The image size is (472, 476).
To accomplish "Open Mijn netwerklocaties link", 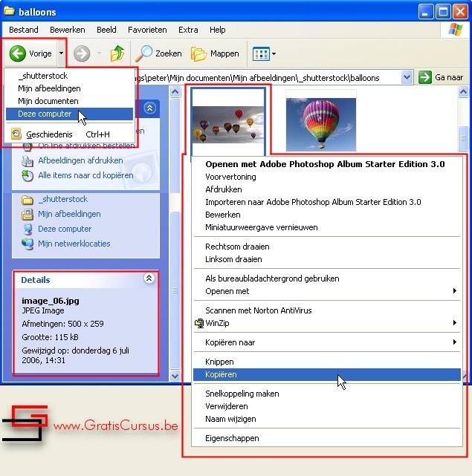I will coord(74,244).
